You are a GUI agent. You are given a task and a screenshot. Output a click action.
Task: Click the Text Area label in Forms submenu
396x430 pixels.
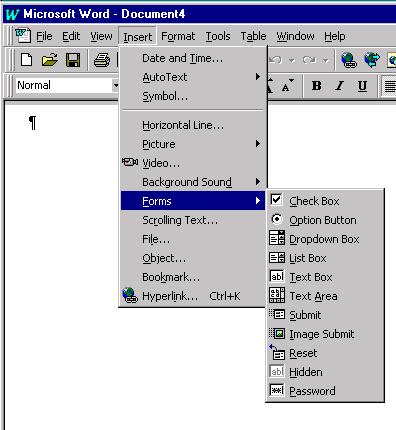click(x=313, y=296)
